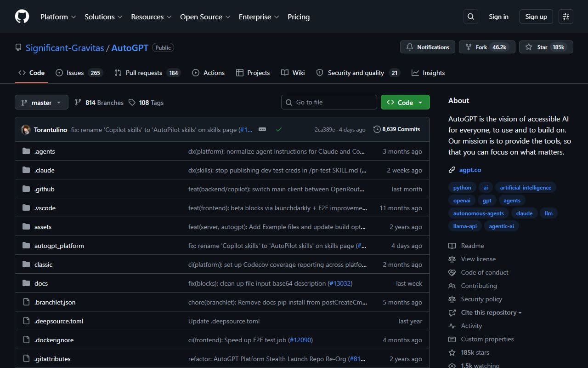View the 108 Tags link
Image resolution: width=588 pixels, height=368 pixels.
point(146,103)
